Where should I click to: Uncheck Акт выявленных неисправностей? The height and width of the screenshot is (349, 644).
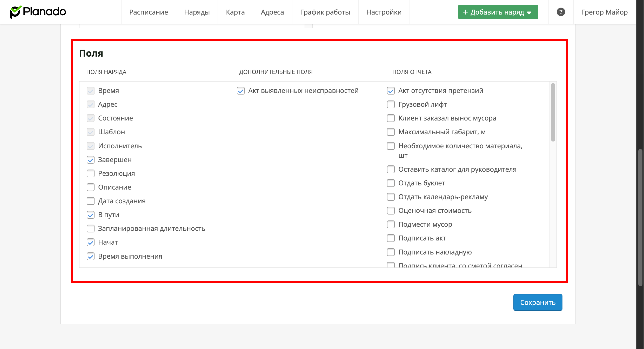241,91
